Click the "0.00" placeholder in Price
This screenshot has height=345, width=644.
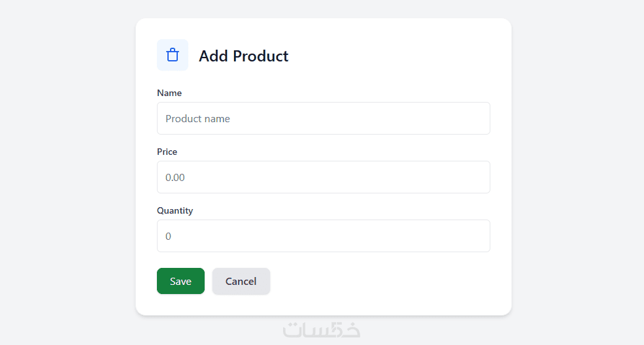point(175,178)
